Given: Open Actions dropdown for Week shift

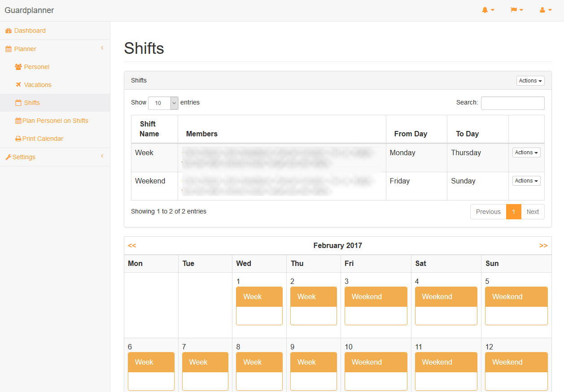Looking at the screenshot, I should (x=526, y=152).
